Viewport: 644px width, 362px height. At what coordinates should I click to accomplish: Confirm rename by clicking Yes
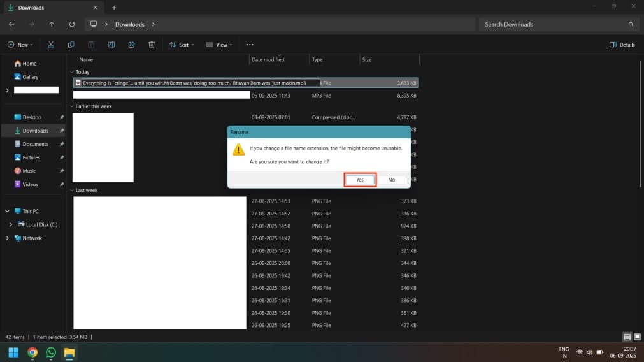point(359,180)
